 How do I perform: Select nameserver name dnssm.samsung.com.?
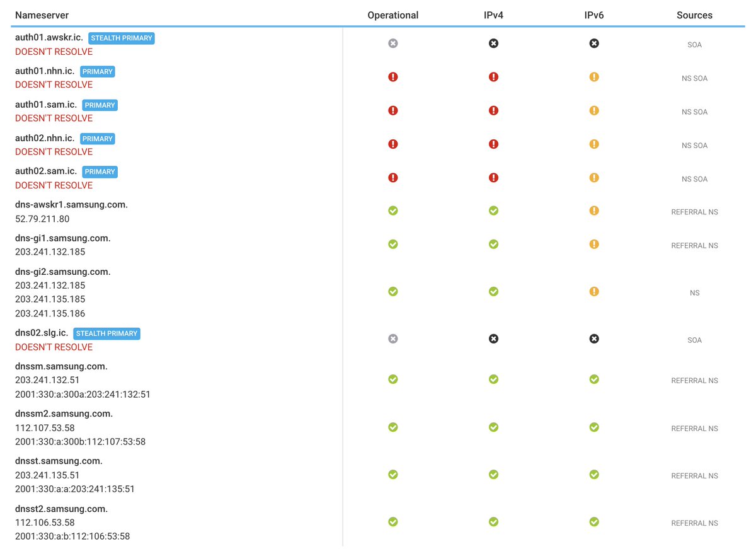62,366
